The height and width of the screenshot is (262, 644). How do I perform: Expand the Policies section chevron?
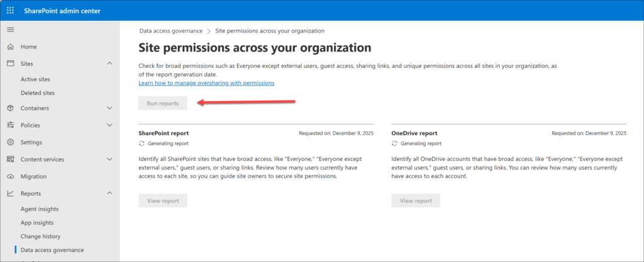coord(109,125)
